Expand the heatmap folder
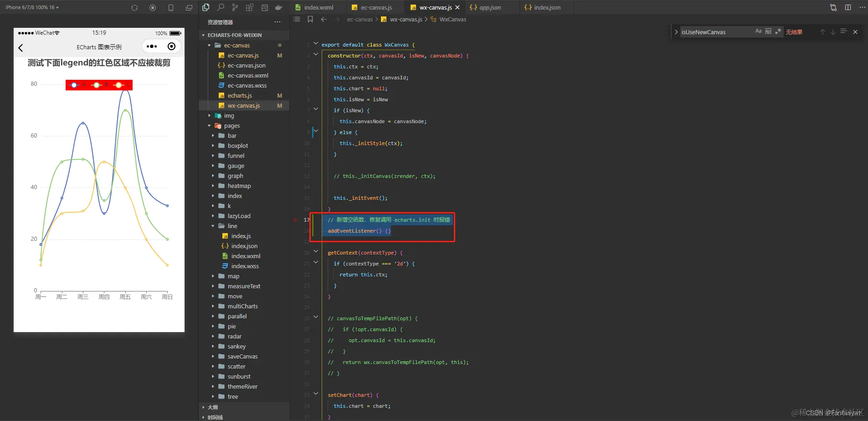 click(x=244, y=186)
